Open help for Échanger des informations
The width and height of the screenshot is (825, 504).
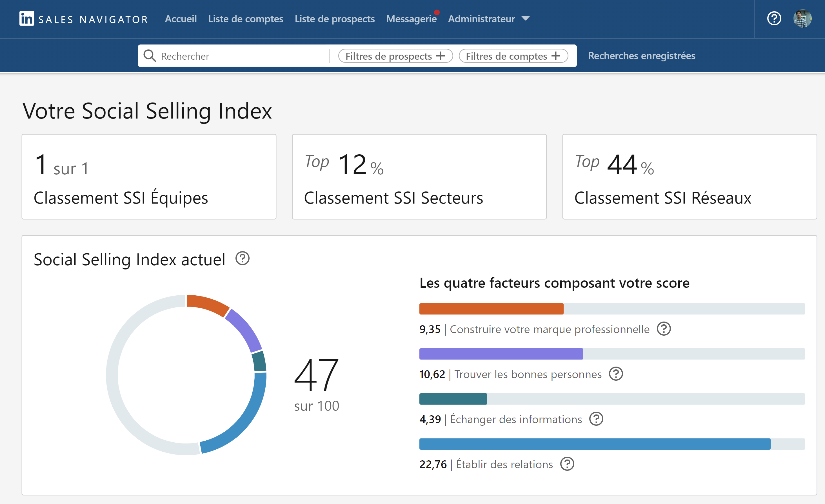coord(596,419)
